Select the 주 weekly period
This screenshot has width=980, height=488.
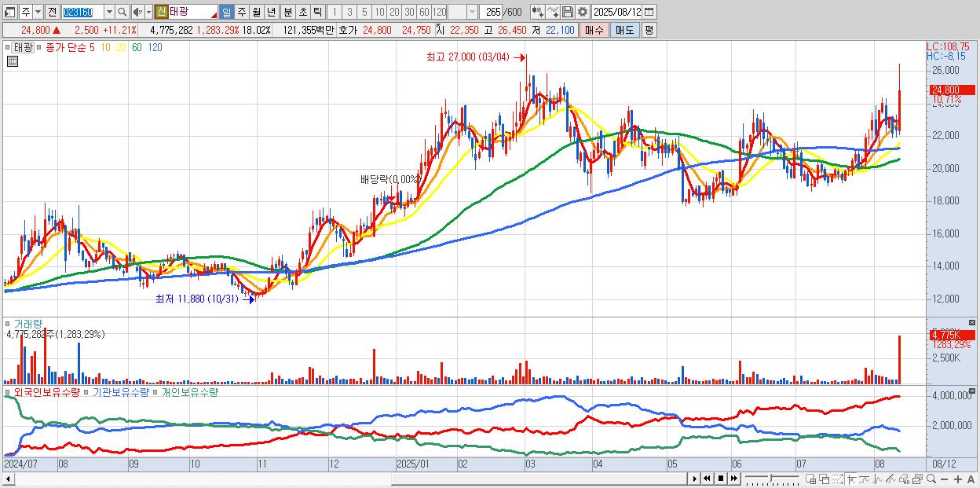(241, 12)
